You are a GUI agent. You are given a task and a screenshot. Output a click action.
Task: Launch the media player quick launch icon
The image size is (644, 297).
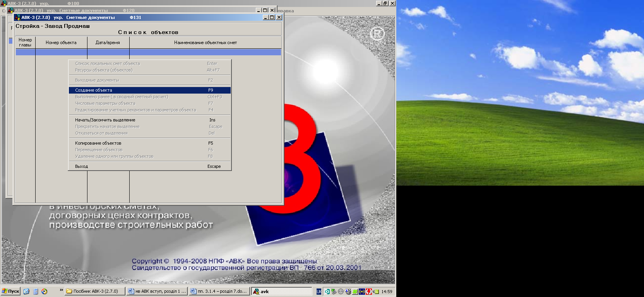(45, 292)
